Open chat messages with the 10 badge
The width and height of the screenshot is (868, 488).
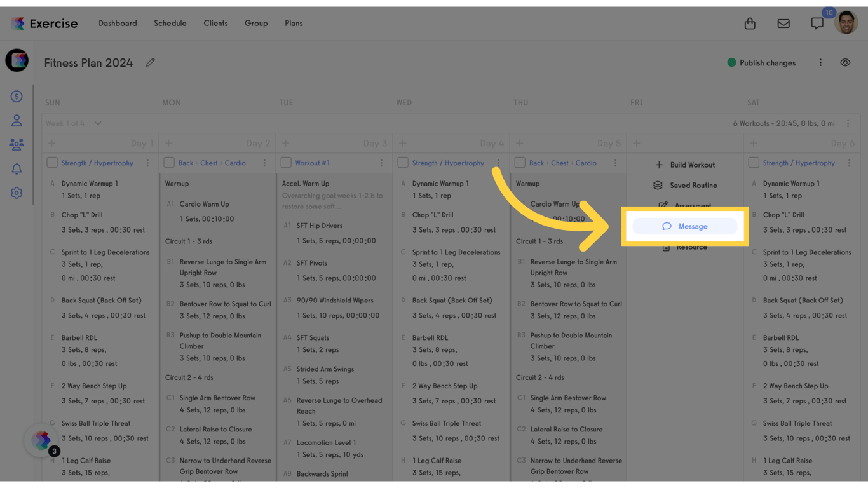coord(817,24)
